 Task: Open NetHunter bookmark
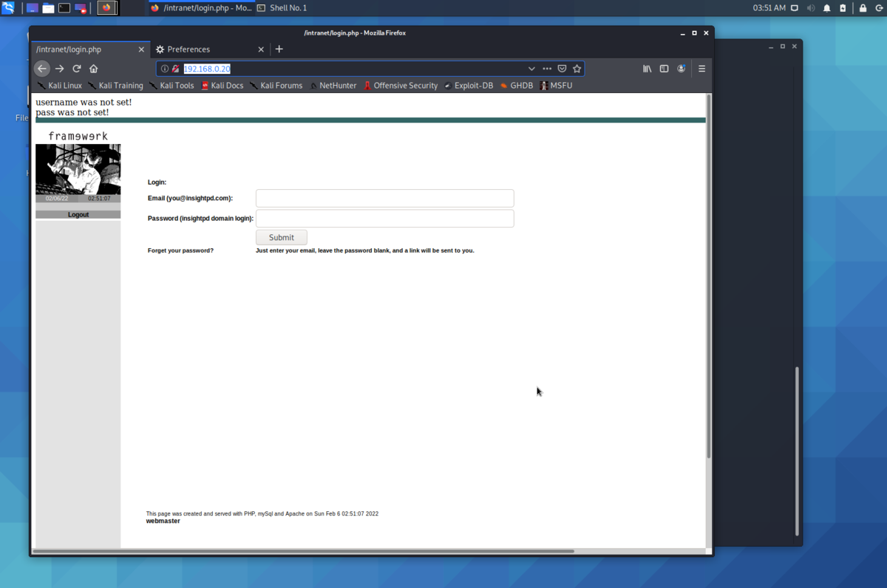(333, 86)
